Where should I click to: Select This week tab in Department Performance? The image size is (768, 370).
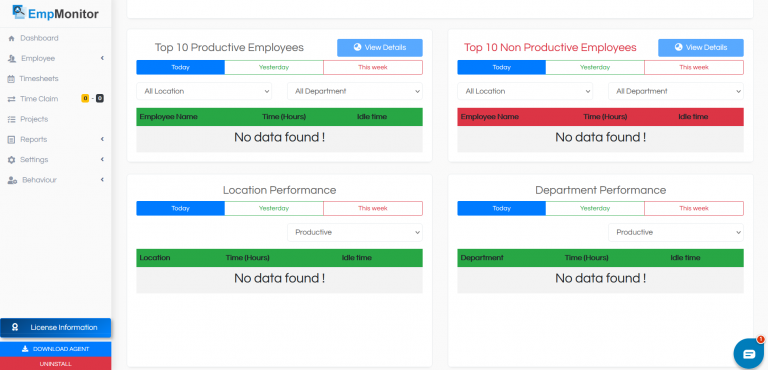(694, 208)
